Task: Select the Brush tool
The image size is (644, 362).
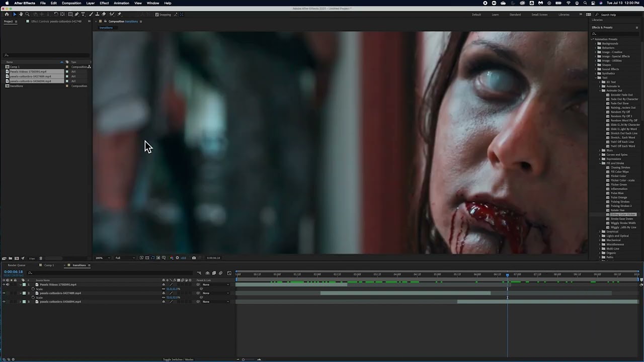Action: tap(91, 15)
